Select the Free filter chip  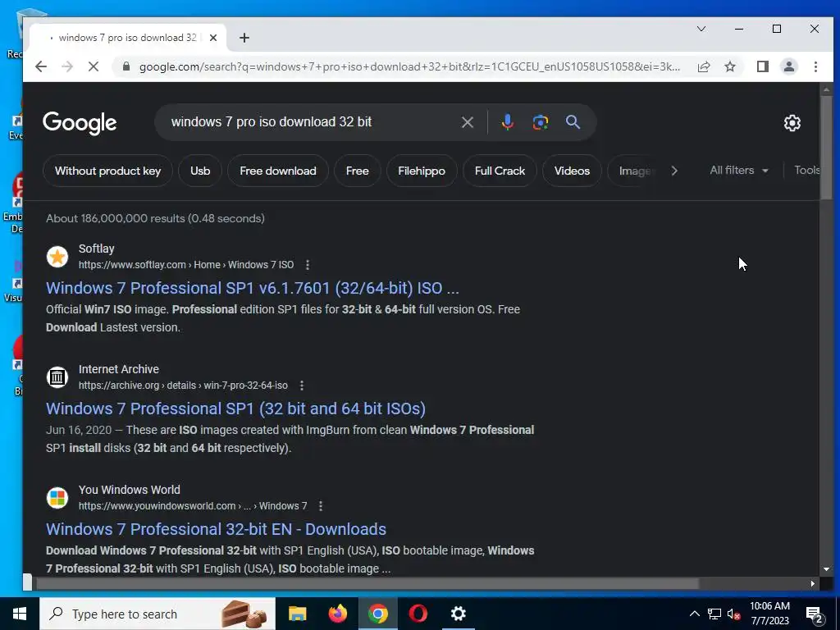[x=358, y=171]
